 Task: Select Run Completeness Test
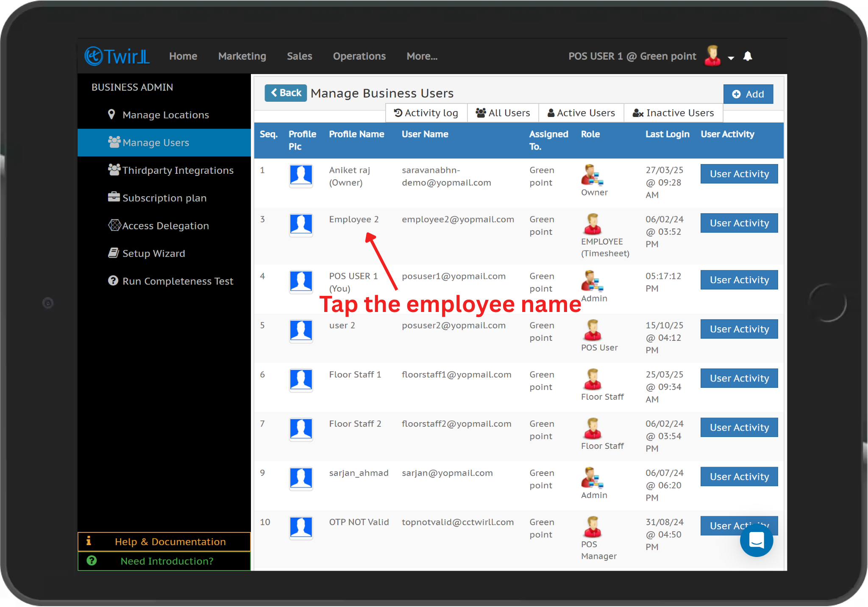(177, 281)
